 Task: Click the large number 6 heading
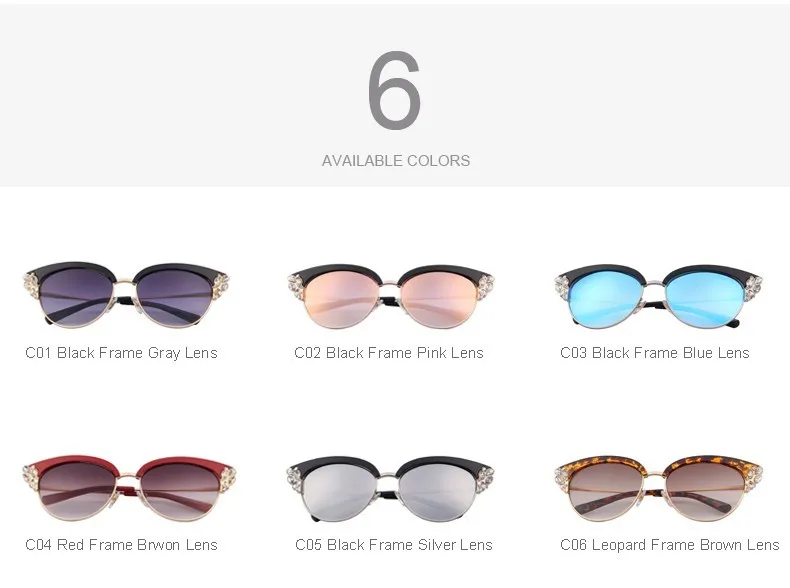coord(394,90)
